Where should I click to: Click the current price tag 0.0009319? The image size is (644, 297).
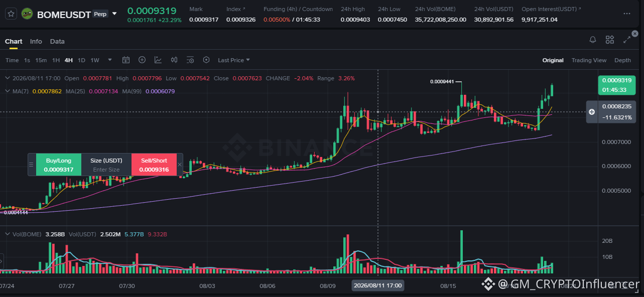617,85
